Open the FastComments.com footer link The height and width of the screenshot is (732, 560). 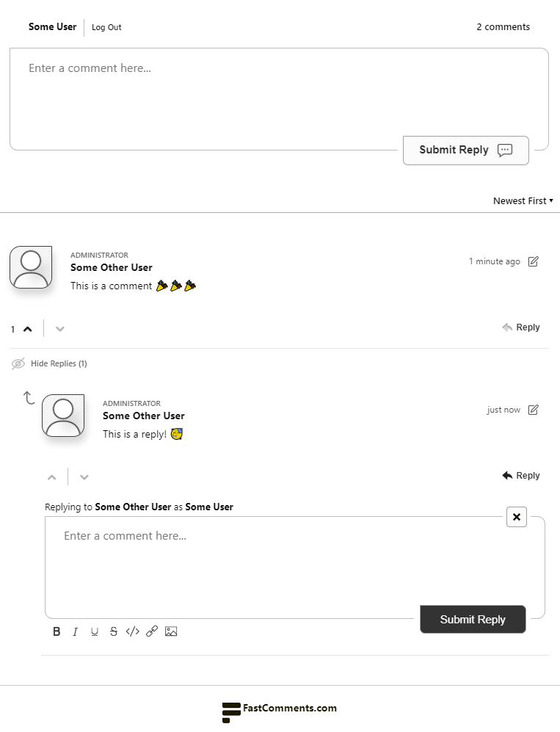point(280,709)
